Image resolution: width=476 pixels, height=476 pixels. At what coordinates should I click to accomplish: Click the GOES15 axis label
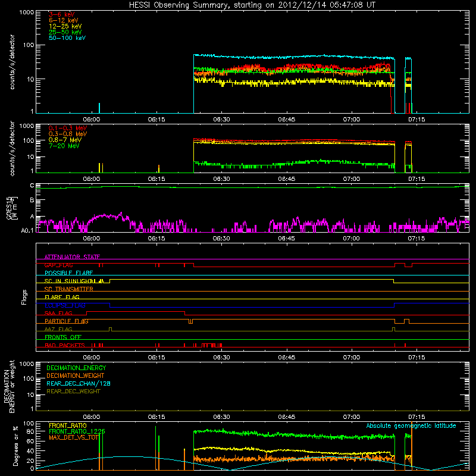coord(12,208)
